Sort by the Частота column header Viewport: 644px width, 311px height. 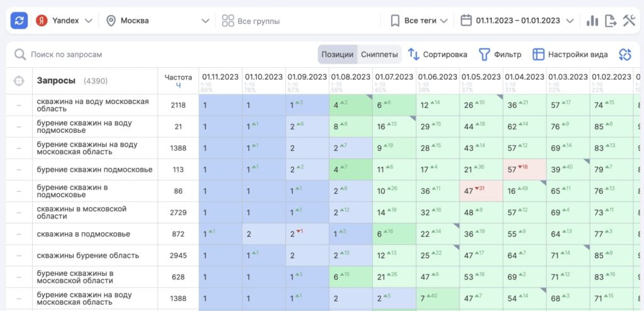(x=178, y=81)
